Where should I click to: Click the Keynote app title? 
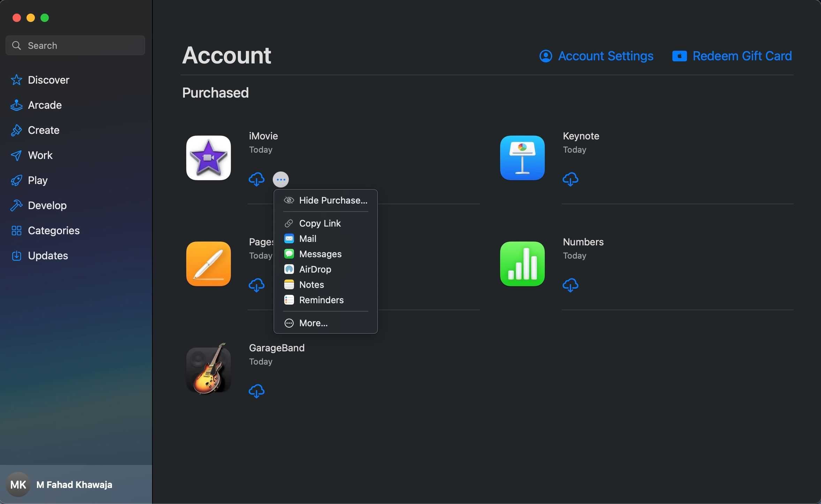pyautogui.click(x=581, y=136)
